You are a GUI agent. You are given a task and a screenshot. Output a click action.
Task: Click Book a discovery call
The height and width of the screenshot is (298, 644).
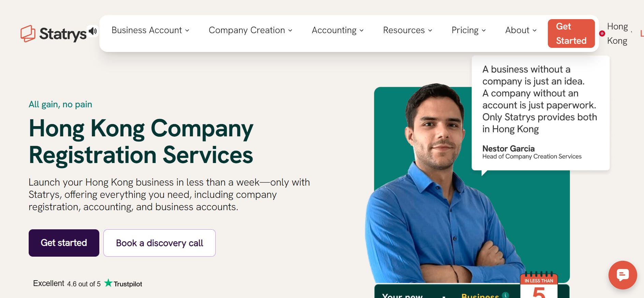159,243
